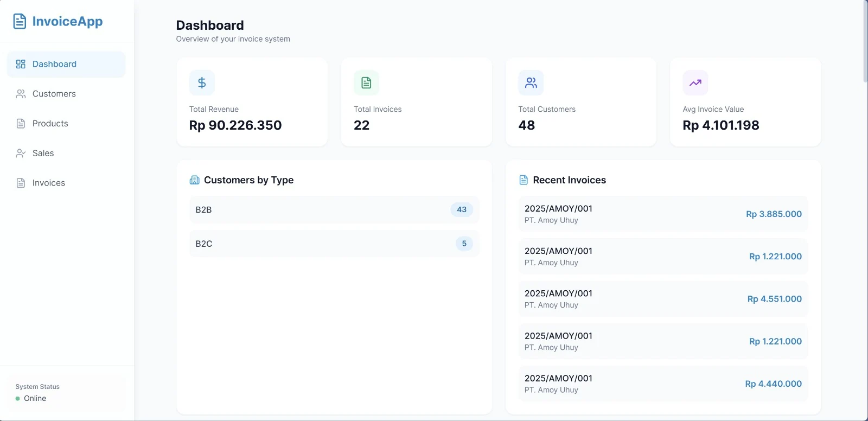Click the vertical scrollbar on the right edge
The width and height of the screenshot is (868, 421).
(x=865, y=41)
